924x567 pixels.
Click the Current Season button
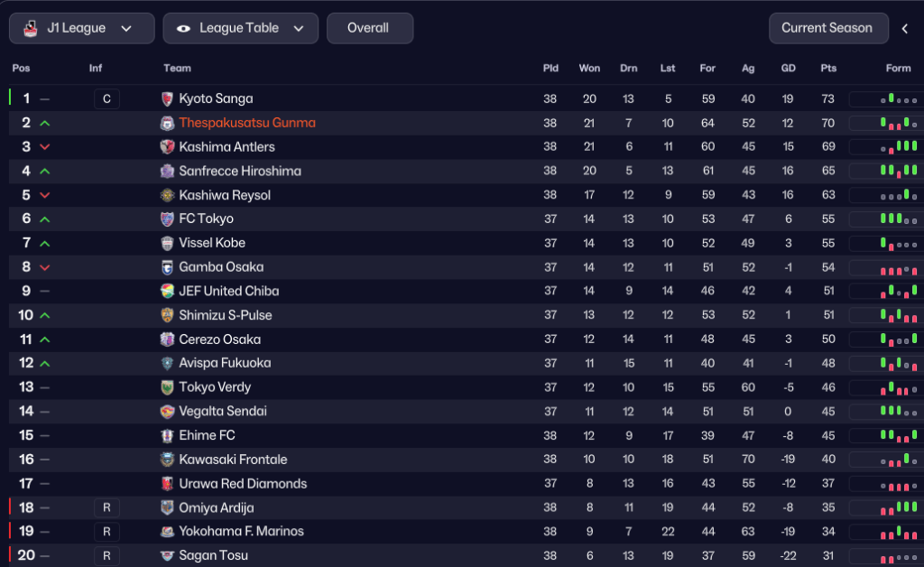(827, 28)
